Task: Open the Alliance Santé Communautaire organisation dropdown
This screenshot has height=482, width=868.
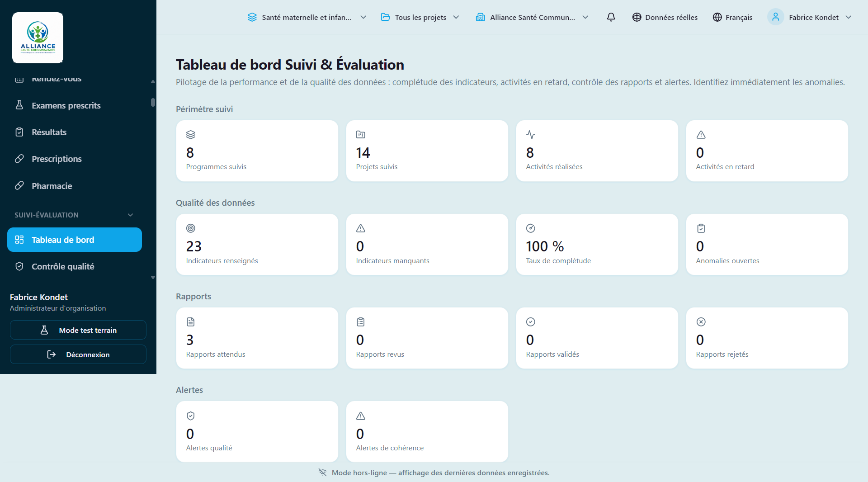Action: 533,17
